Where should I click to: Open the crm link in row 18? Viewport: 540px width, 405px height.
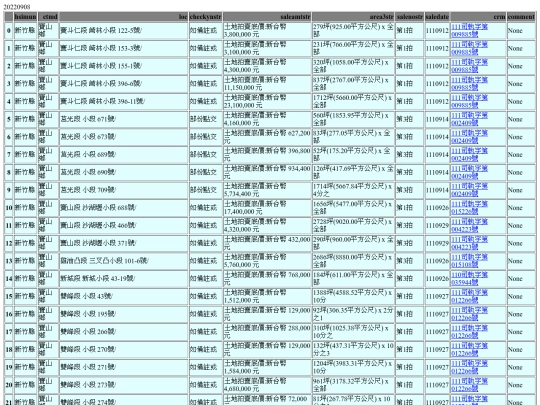tap(469, 350)
